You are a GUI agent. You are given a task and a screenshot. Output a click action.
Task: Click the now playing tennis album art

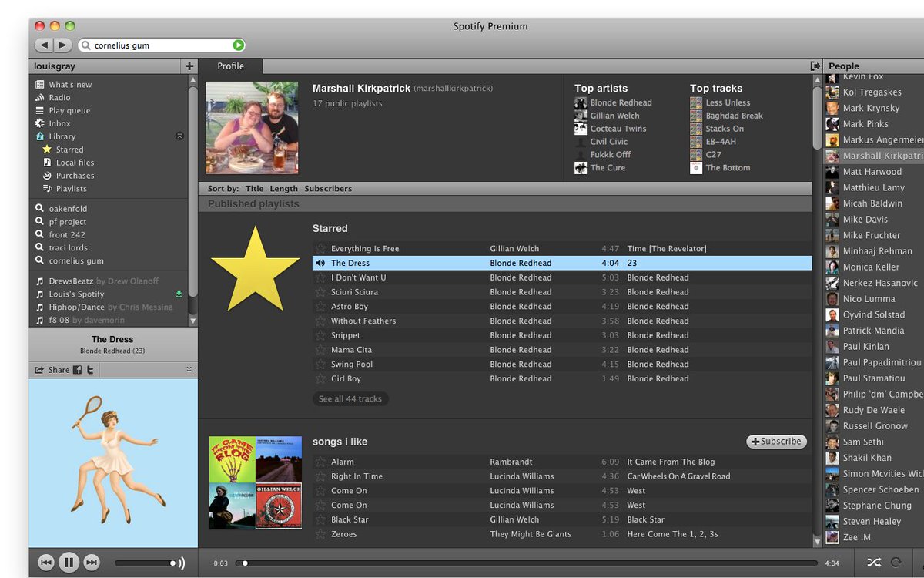pos(113,463)
